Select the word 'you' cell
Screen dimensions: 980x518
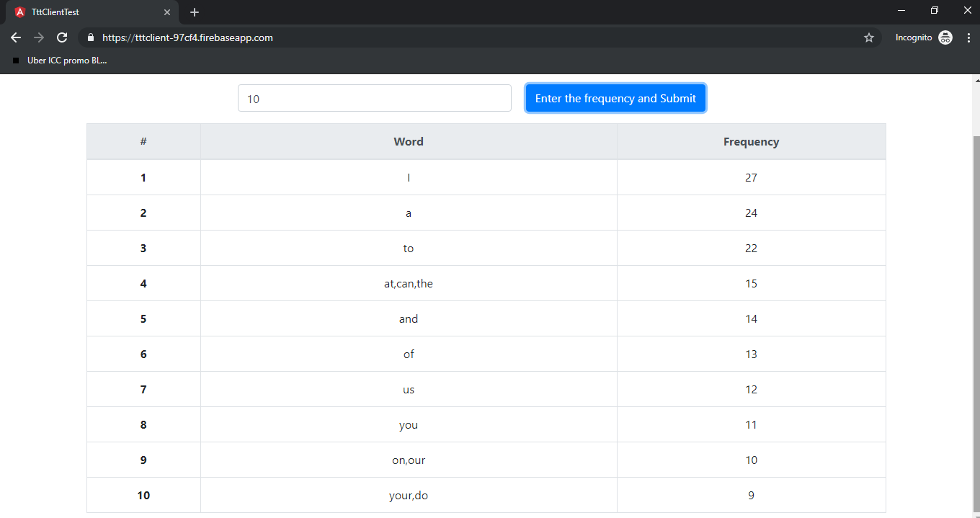tap(409, 424)
